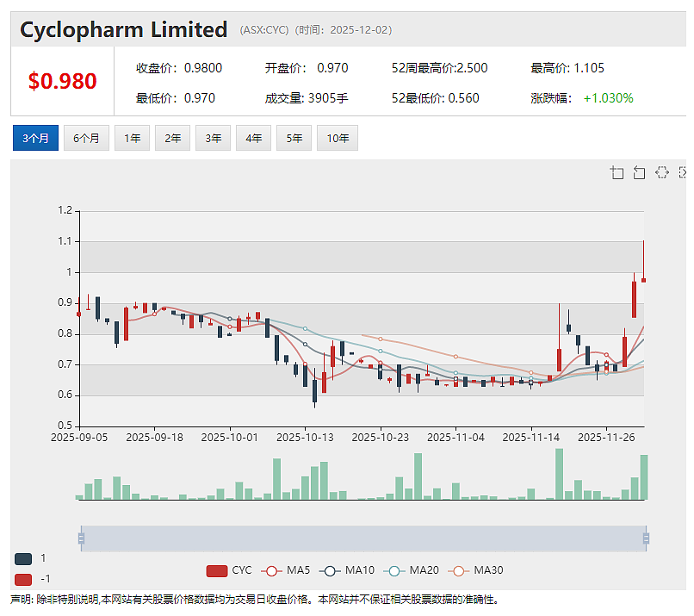Viewport: 694px width, 616px height.
Task: Click the 52最低价 0.560 value
Action: coord(463,98)
